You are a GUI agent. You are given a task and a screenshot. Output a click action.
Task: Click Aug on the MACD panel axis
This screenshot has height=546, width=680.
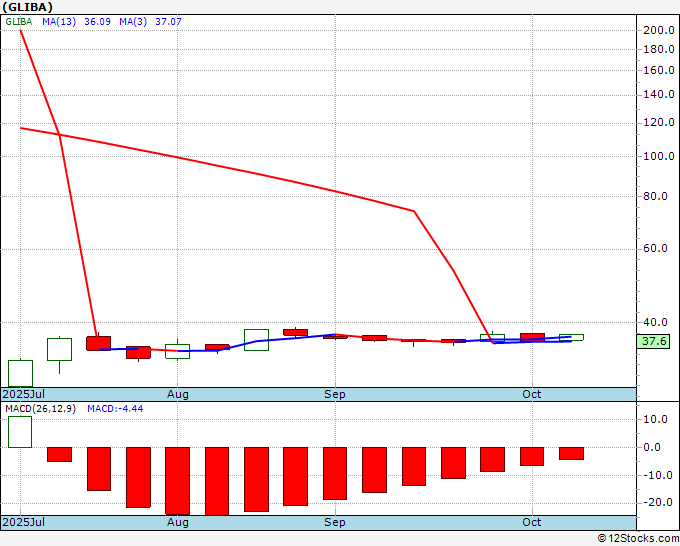[x=178, y=522]
